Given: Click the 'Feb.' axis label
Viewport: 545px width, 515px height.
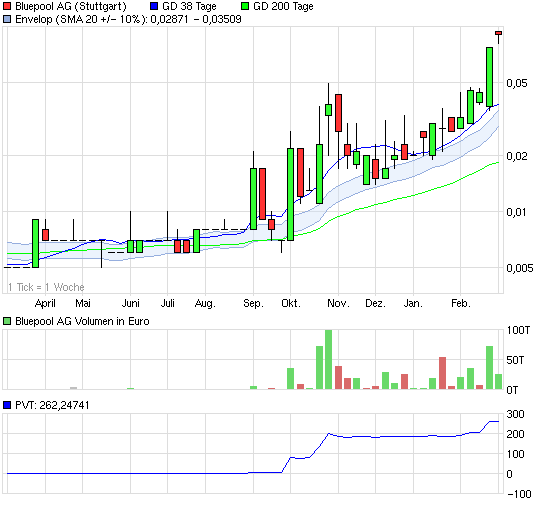Looking at the screenshot, I should pyautogui.click(x=461, y=303).
